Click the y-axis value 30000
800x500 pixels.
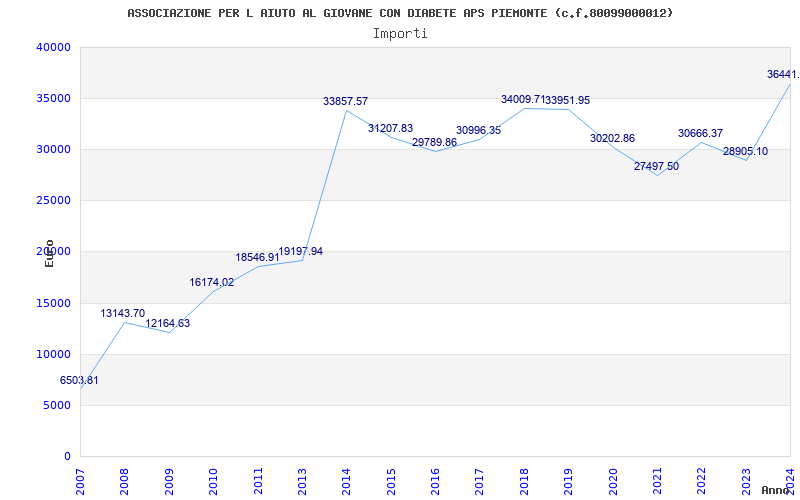click(x=53, y=149)
